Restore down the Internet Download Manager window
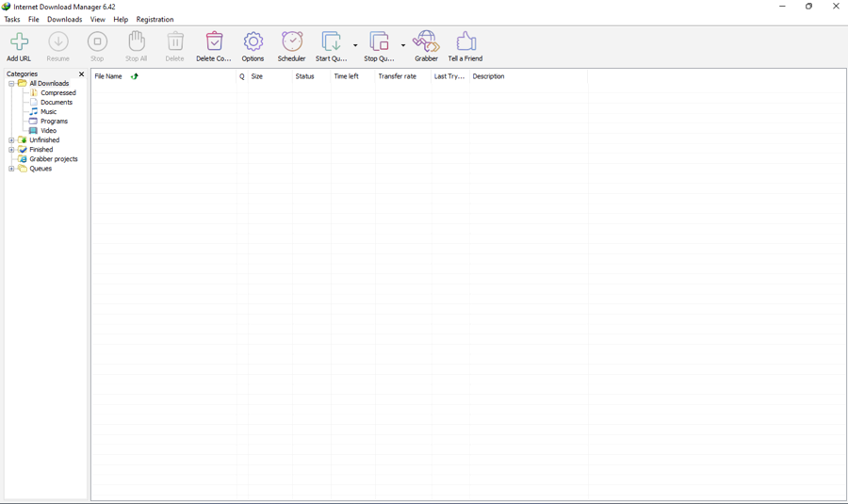 pos(808,7)
